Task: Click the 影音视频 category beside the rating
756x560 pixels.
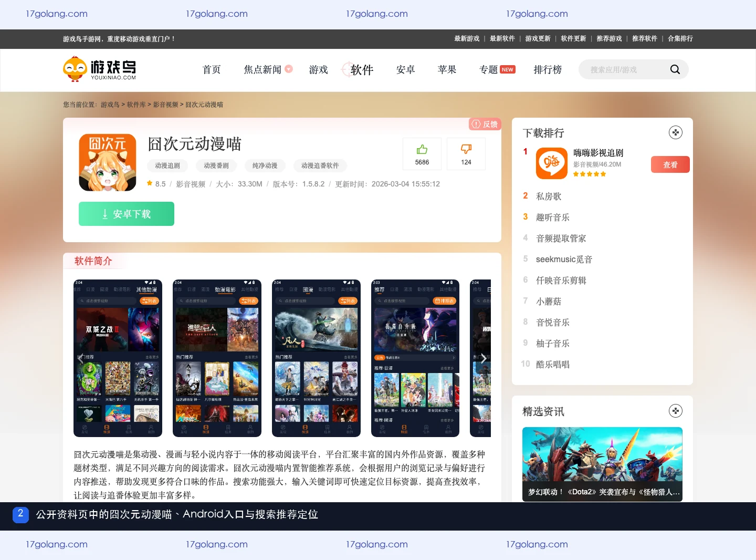Action: point(191,184)
